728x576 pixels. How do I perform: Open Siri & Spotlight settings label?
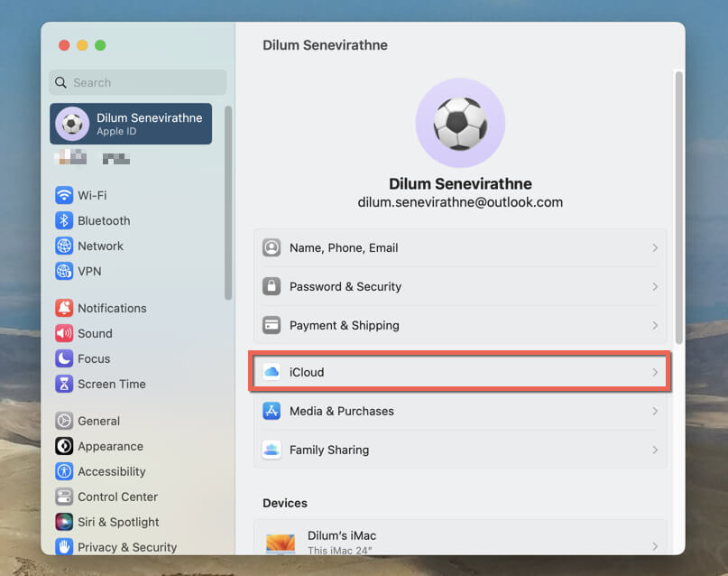tap(118, 522)
